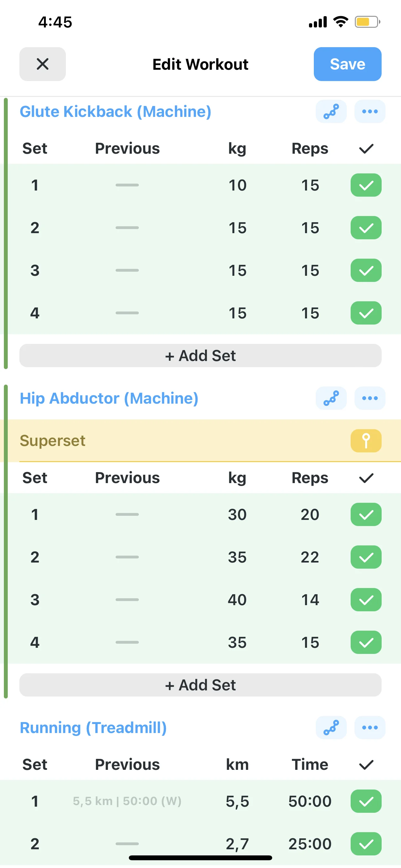Viewport: 401px width, 868px height.
Task: Tap superset link icon for Running (Treadmill)
Action: point(331,728)
